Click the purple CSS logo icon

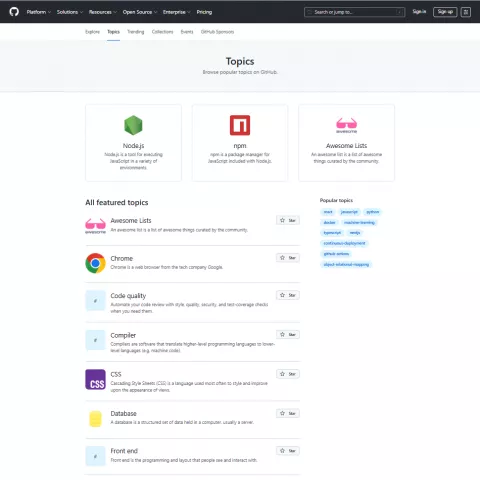[x=95, y=379]
